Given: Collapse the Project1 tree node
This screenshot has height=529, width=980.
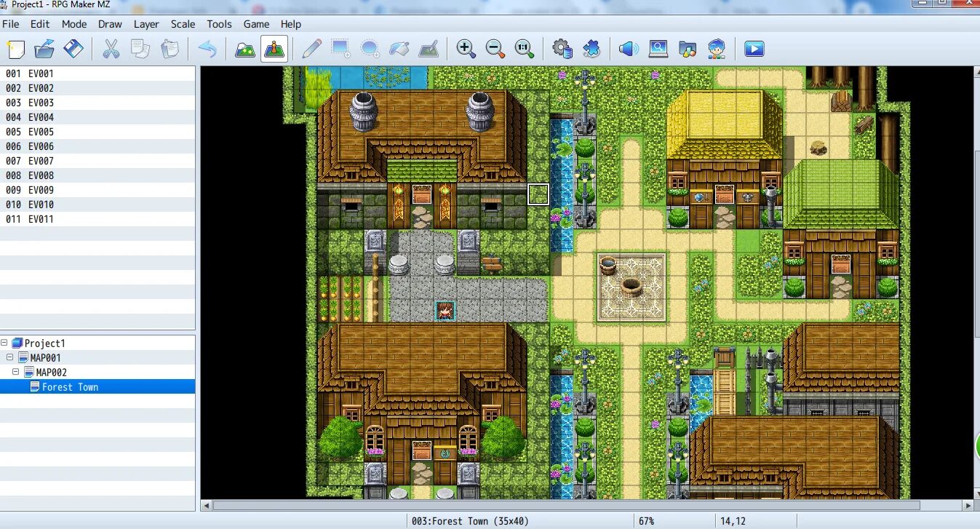Looking at the screenshot, I should tap(6, 343).
